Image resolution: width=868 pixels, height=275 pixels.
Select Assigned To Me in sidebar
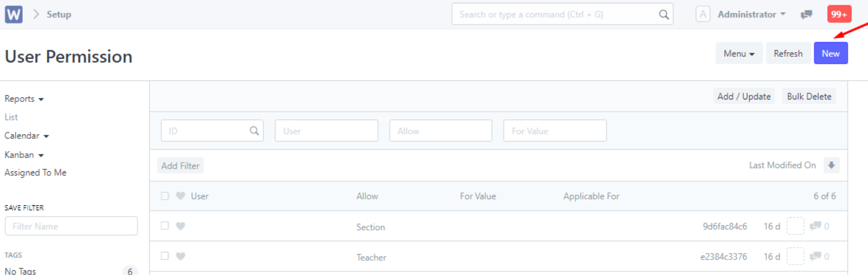(x=35, y=173)
